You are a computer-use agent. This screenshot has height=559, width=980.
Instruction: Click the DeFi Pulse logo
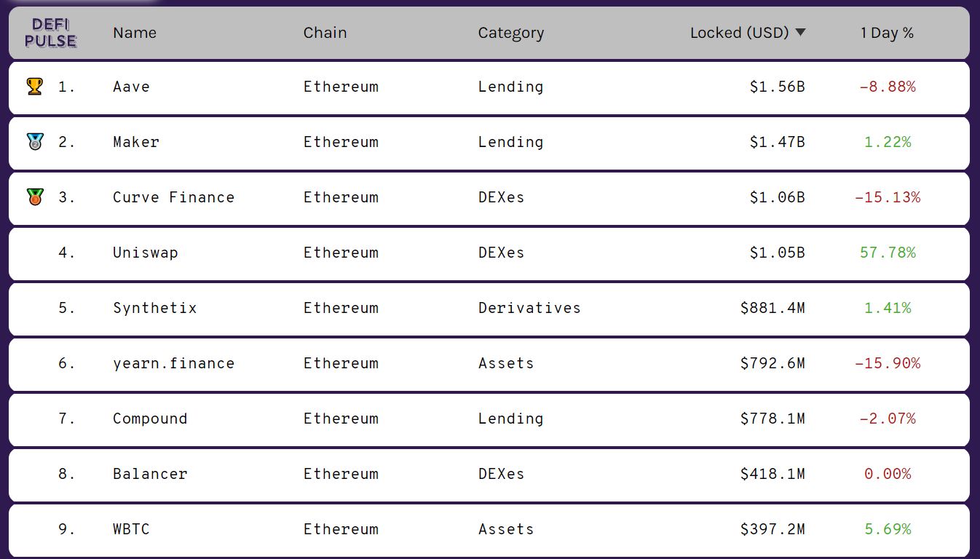coord(50,33)
